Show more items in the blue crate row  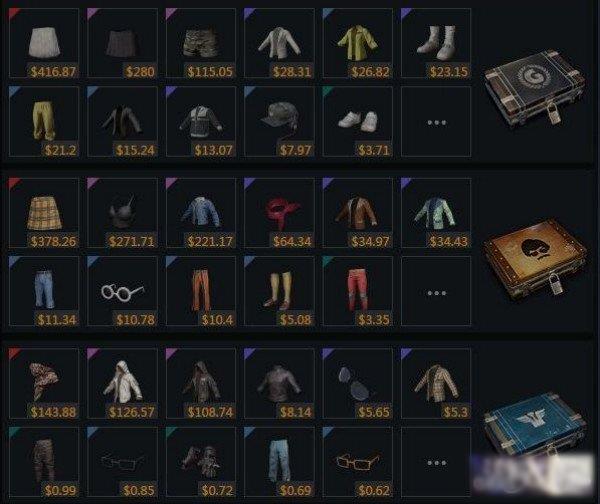point(436,462)
